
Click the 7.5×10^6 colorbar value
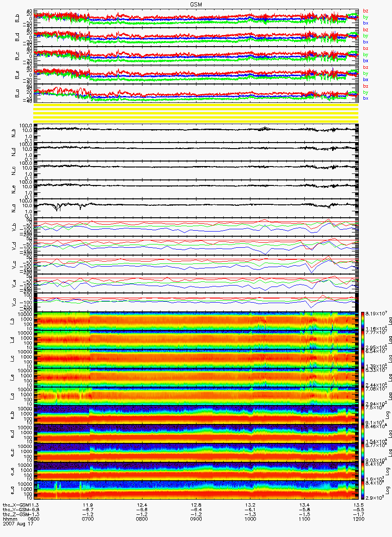tap(374, 407)
